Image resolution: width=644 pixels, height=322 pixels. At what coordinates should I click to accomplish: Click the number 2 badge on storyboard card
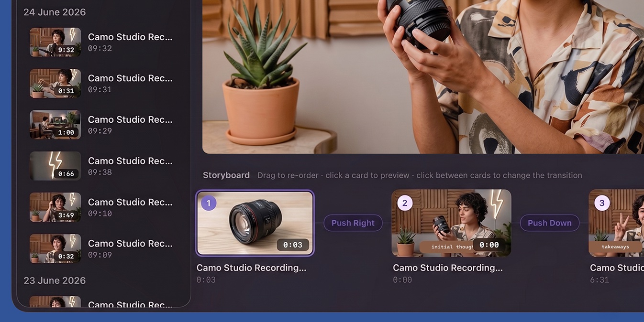coord(405,203)
